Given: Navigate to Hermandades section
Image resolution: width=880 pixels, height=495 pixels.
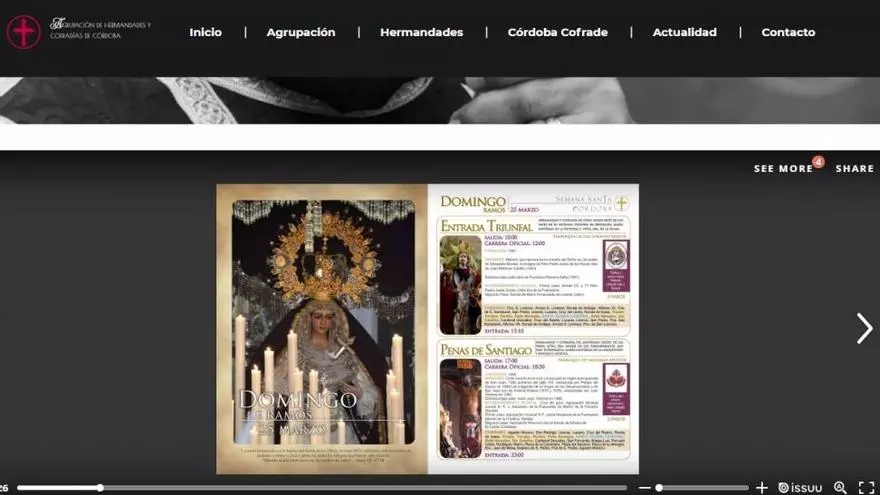Looking at the screenshot, I should click(x=421, y=32).
